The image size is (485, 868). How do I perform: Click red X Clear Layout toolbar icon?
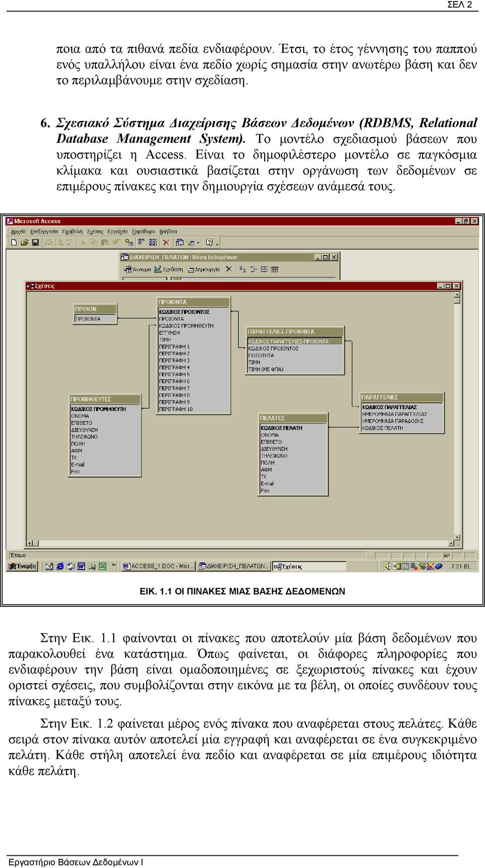coord(166,242)
